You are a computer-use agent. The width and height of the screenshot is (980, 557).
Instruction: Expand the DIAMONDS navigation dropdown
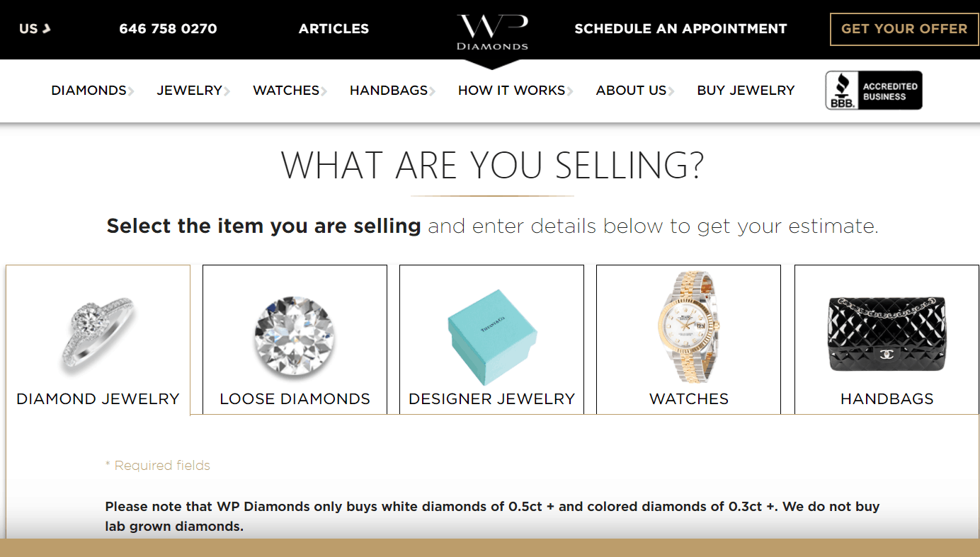click(87, 90)
